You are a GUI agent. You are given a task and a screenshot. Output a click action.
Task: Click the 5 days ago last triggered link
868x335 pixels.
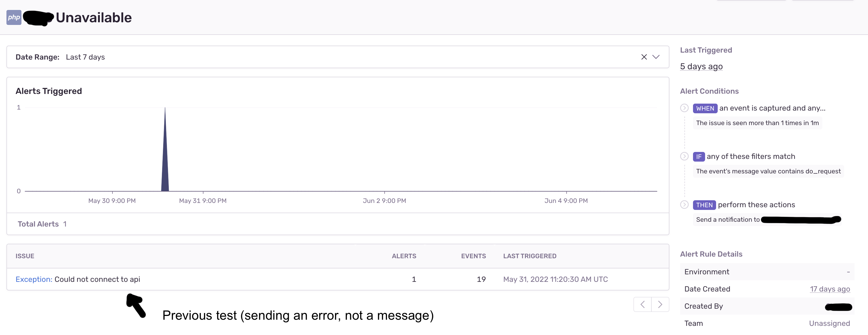[701, 66]
